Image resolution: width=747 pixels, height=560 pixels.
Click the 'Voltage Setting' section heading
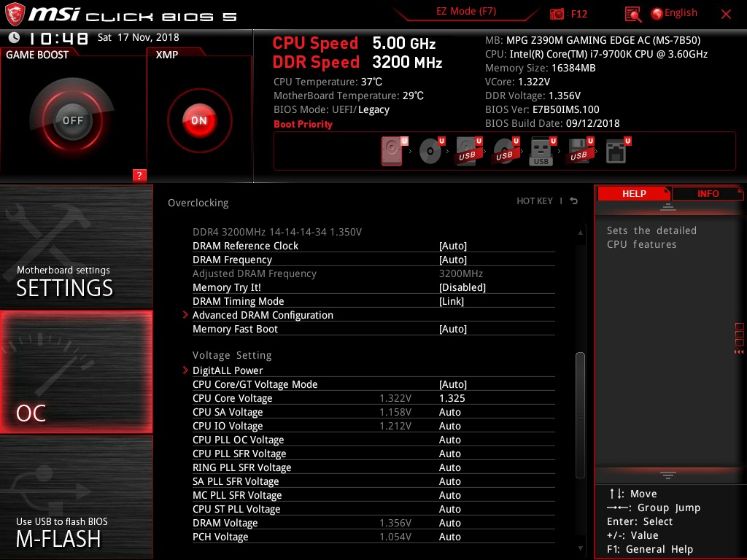232,355
